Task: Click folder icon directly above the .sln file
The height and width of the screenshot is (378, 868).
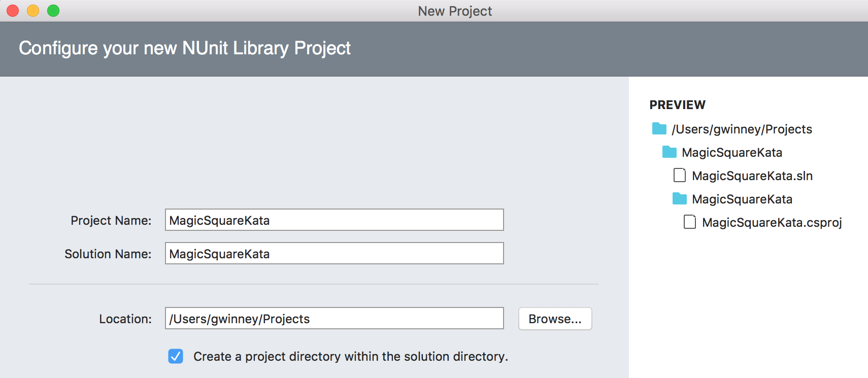Action: point(669,152)
